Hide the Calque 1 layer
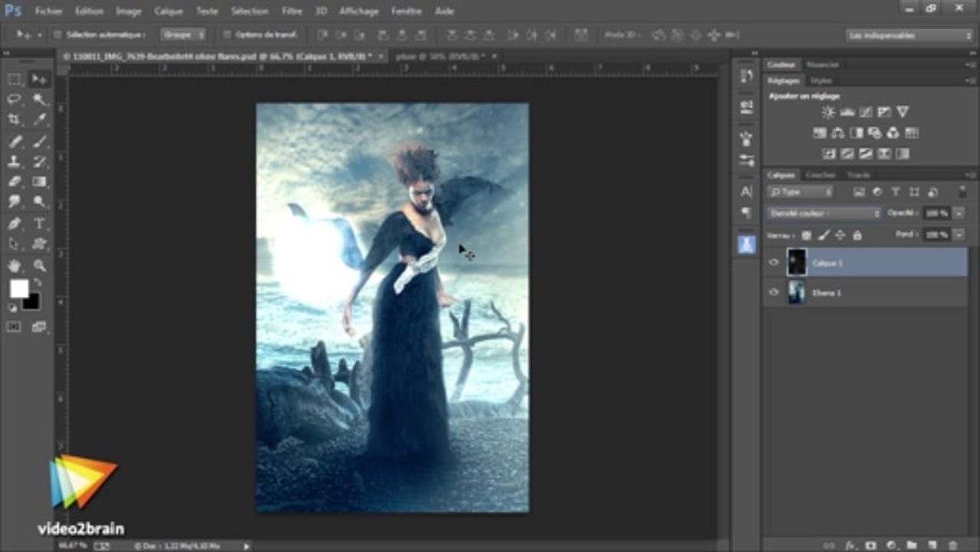The image size is (980, 552). coord(774,262)
